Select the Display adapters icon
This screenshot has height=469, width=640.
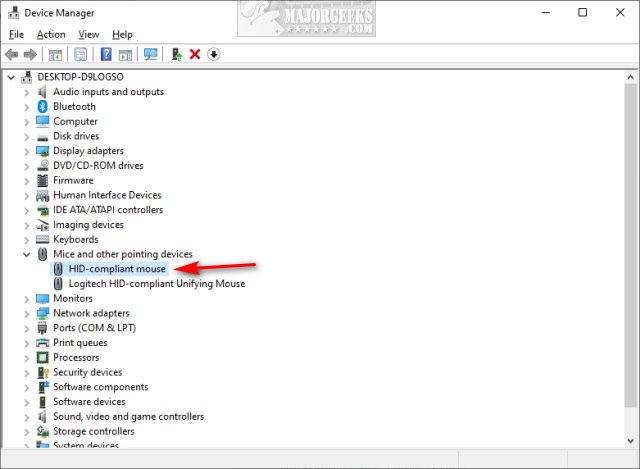tap(42, 151)
